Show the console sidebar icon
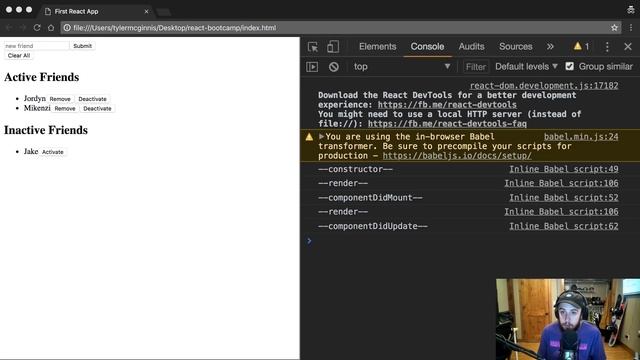The height and width of the screenshot is (360, 640). pyautogui.click(x=312, y=67)
